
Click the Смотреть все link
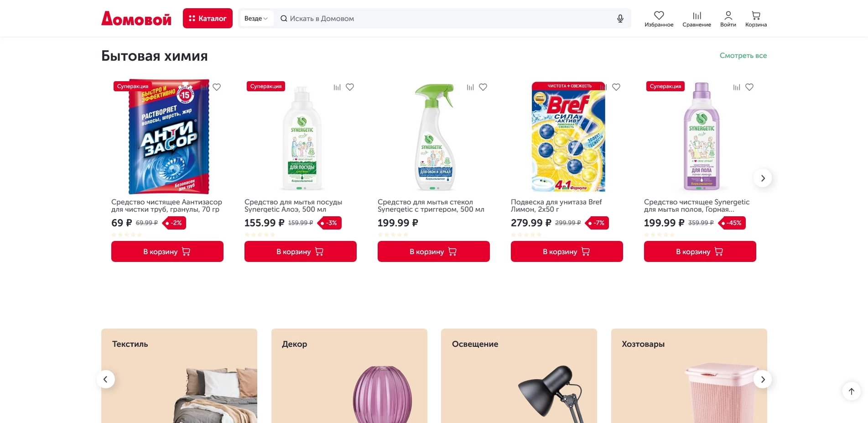click(x=743, y=56)
